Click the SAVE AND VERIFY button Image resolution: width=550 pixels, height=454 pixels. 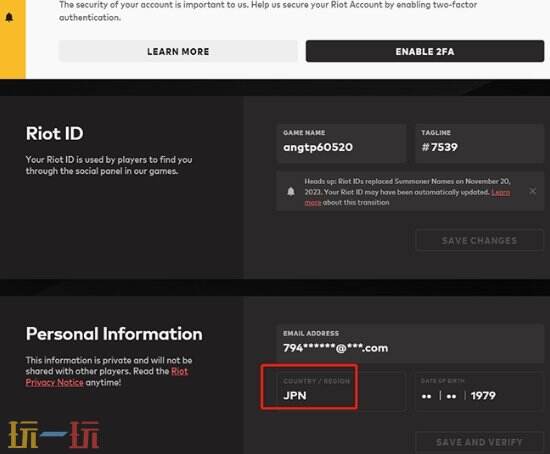tap(479, 442)
